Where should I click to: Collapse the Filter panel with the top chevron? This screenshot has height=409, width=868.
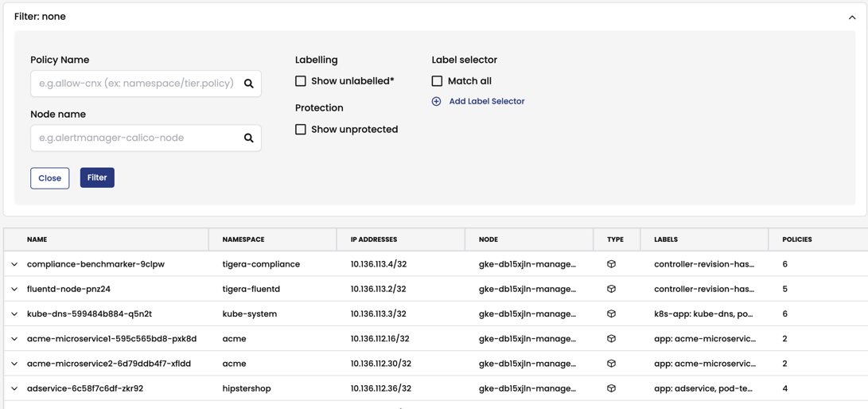coord(852,17)
